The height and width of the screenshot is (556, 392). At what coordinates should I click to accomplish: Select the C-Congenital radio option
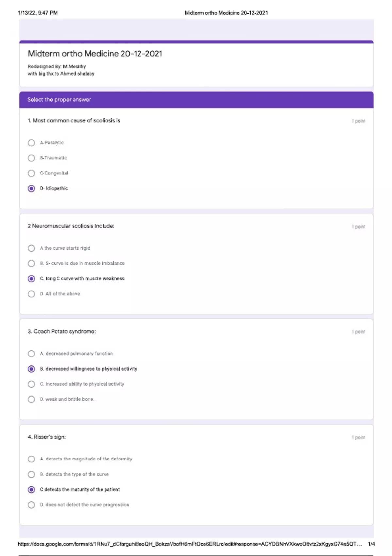[31, 173]
